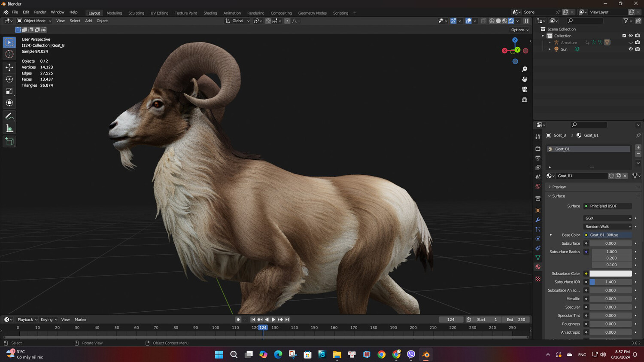This screenshot has height=362, width=644.
Task: Switch to the Shading workspace tab
Action: [x=210, y=13]
